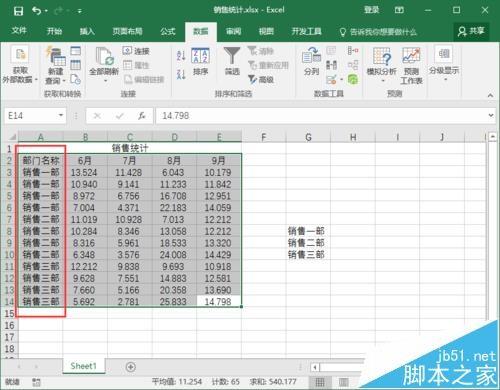
Task: Switch to Normal view in status bar
Action: (x=320, y=382)
